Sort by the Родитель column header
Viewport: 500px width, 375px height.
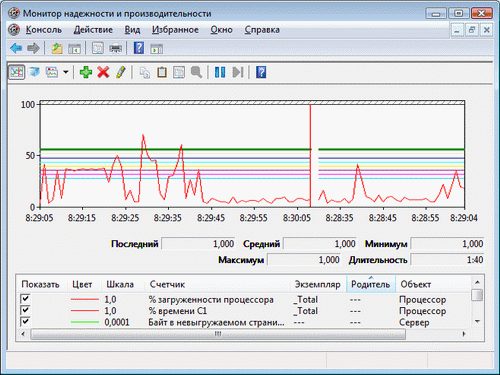click(x=371, y=284)
